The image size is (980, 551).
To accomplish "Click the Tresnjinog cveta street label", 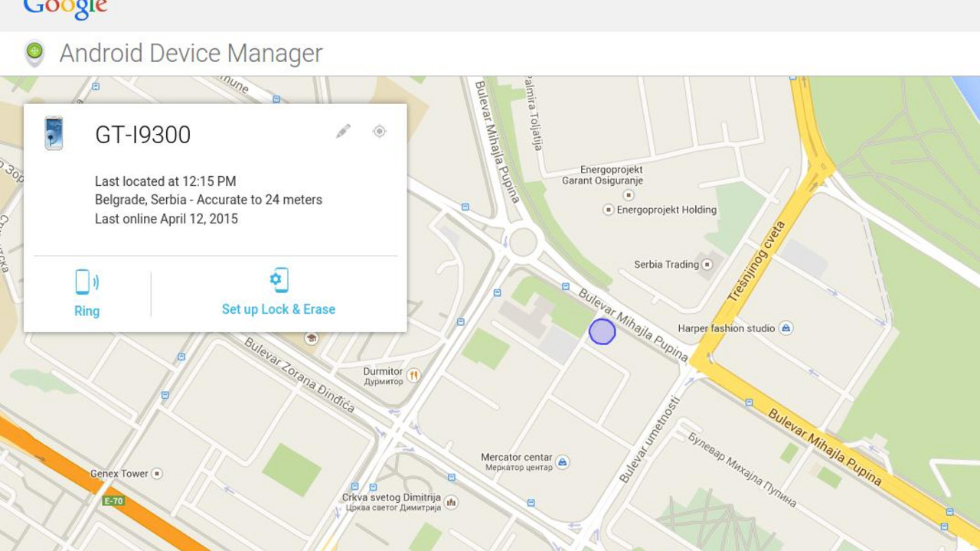I will point(757,261).
